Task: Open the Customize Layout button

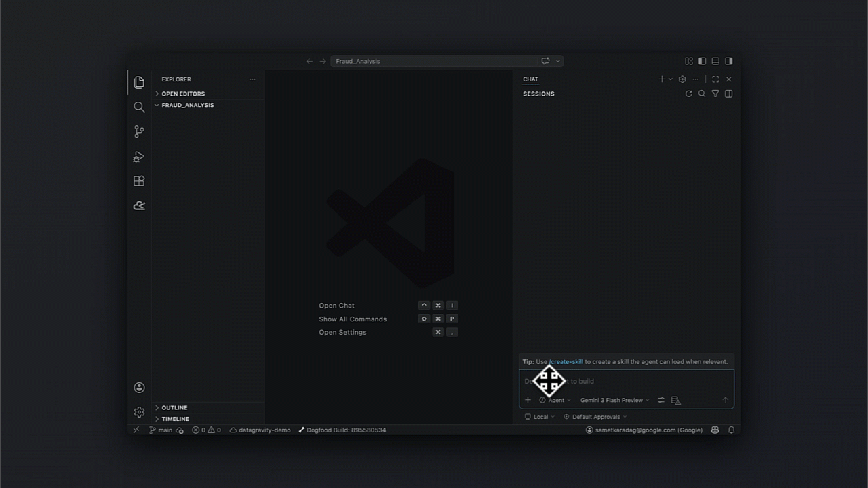Action: 689,61
